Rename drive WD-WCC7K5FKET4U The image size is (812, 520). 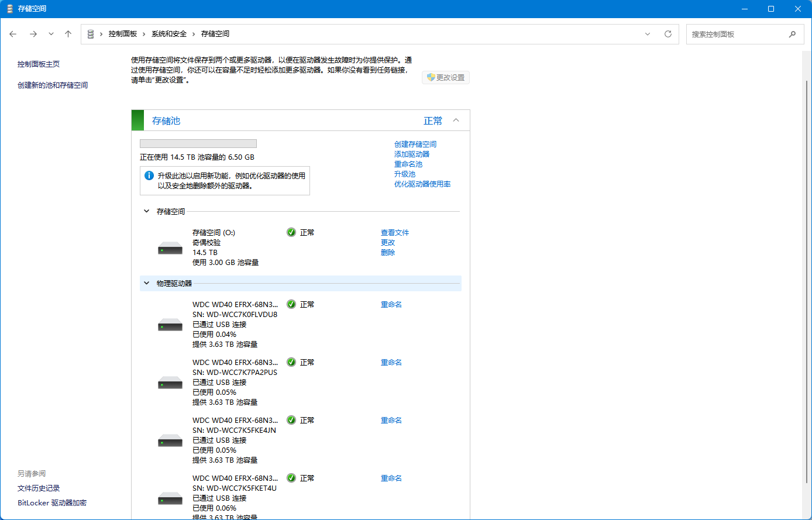tap(391, 478)
